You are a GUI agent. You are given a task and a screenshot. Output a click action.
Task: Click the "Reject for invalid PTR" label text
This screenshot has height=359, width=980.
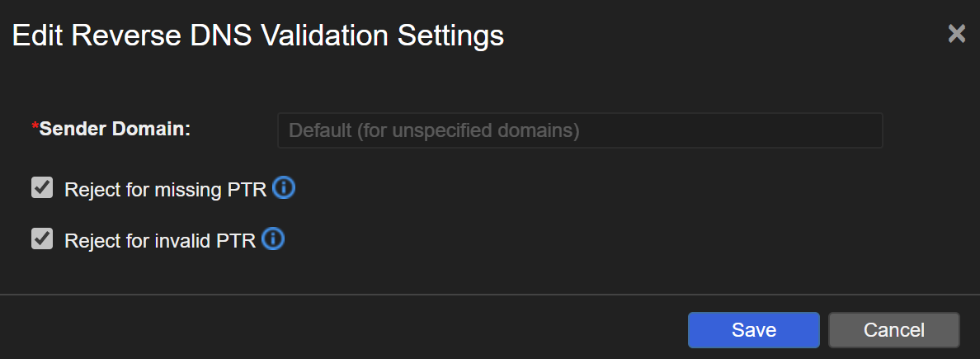tap(160, 241)
